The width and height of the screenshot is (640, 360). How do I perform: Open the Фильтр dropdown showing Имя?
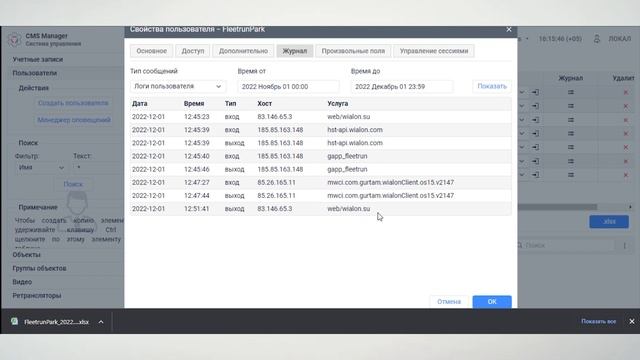point(41,167)
